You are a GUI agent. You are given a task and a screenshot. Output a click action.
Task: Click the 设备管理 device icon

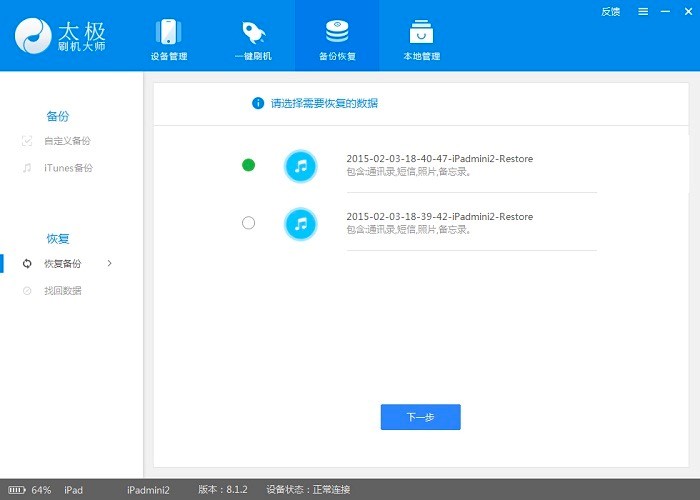coord(168,32)
